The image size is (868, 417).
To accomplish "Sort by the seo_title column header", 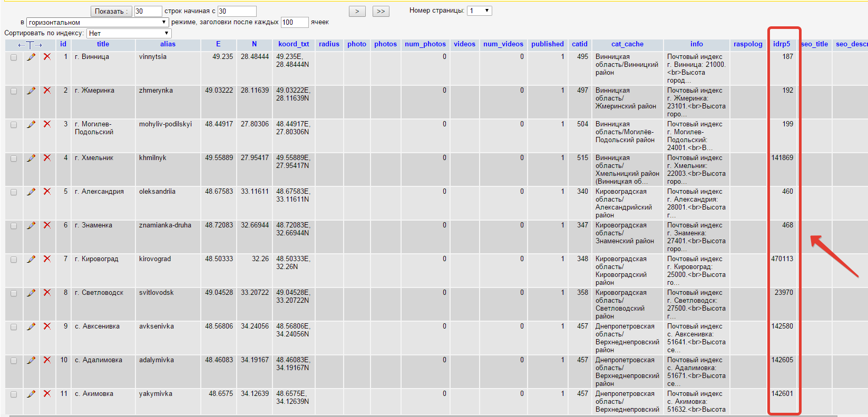I will click(814, 44).
